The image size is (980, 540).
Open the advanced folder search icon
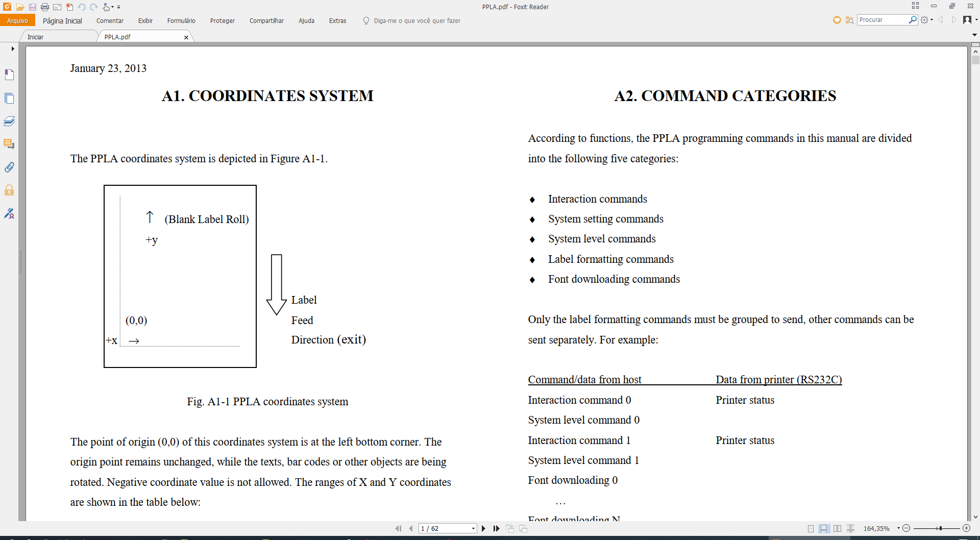850,20
